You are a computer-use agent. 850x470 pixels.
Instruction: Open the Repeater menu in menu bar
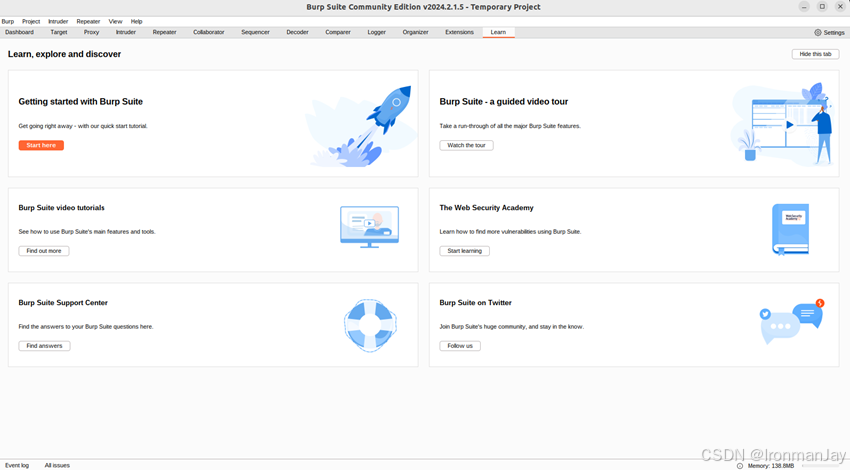88,22
